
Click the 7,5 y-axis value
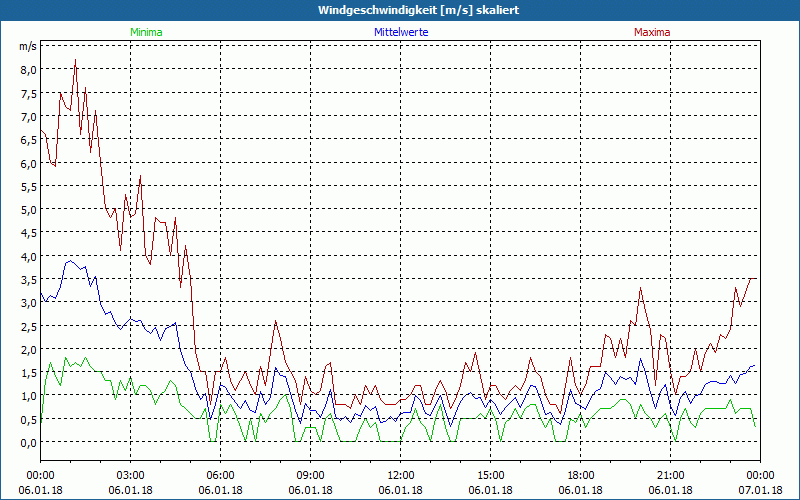pos(28,93)
